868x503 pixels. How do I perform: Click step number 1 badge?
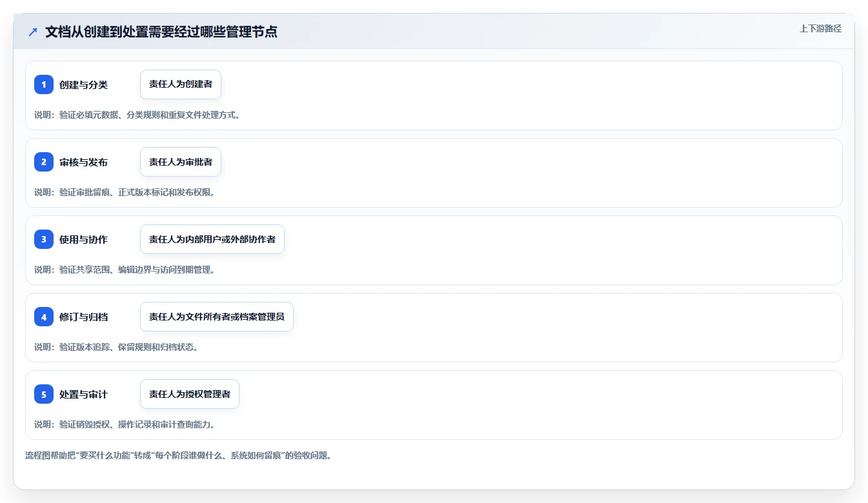tap(44, 84)
